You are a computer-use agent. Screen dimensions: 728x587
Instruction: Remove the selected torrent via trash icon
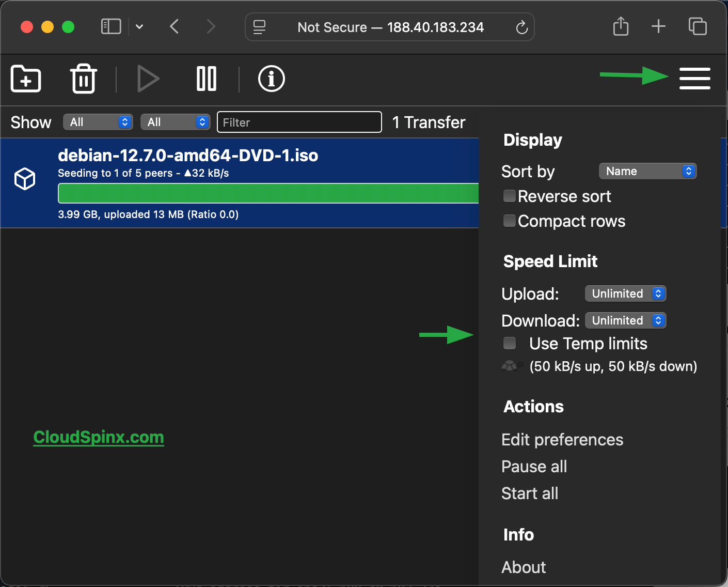pos(83,79)
